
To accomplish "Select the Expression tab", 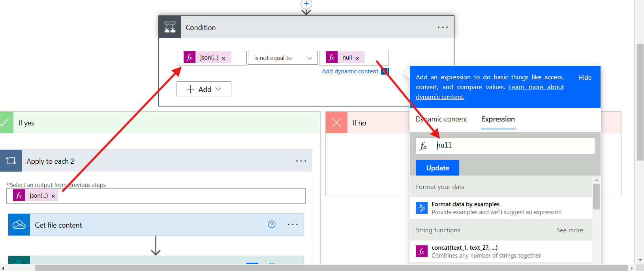I will (498, 119).
